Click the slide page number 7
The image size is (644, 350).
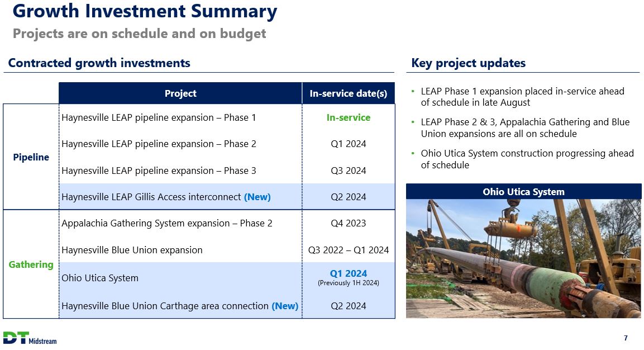626,338
